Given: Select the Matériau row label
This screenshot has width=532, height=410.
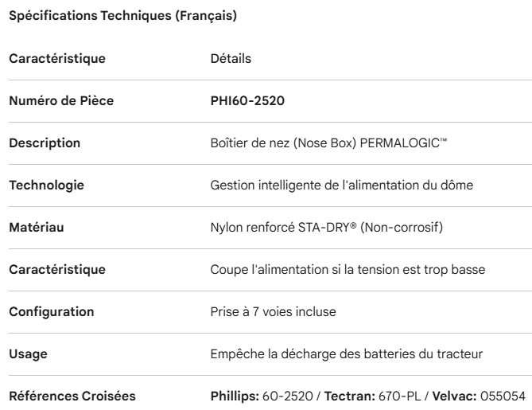Looking at the screenshot, I should [x=37, y=228].
